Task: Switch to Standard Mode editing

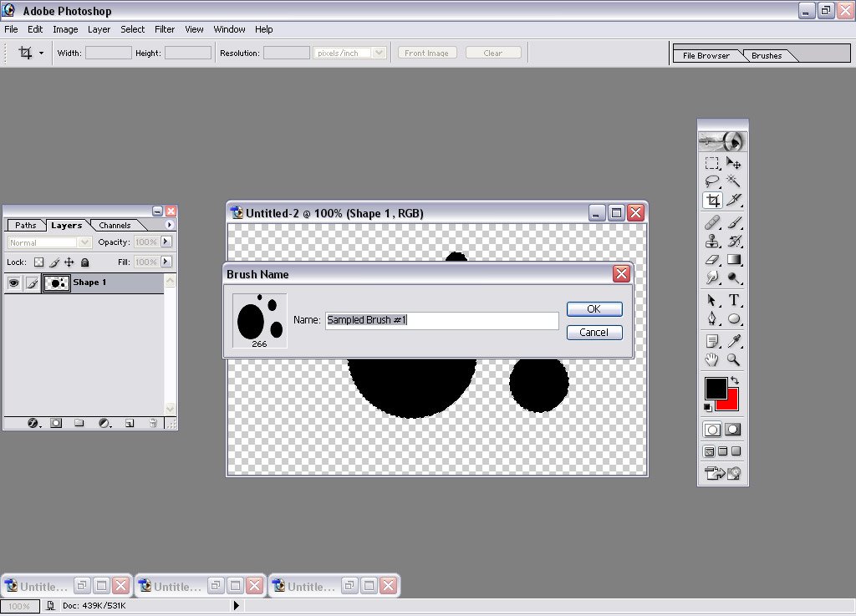Action: click(712, 430)
